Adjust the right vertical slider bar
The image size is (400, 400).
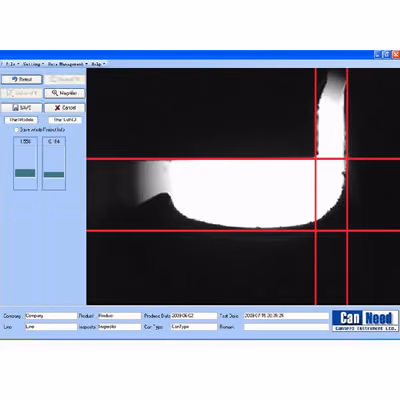pos(54,174)
